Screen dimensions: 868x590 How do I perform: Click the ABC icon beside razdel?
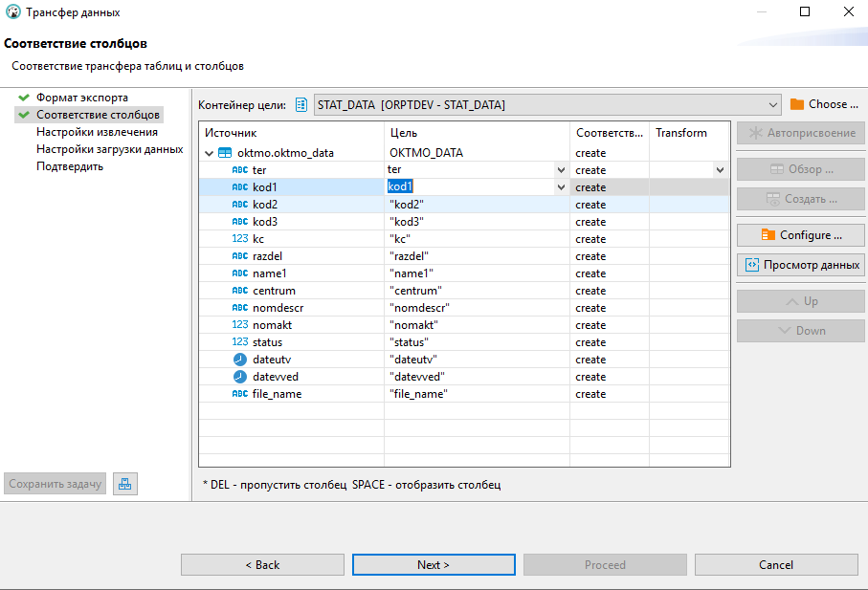239,256
